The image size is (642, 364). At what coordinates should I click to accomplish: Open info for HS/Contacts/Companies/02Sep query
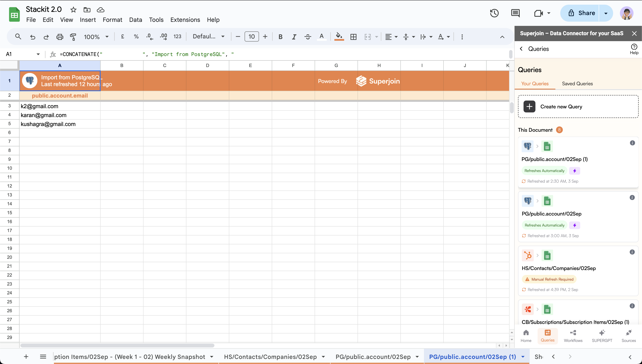tap(632, 252)
